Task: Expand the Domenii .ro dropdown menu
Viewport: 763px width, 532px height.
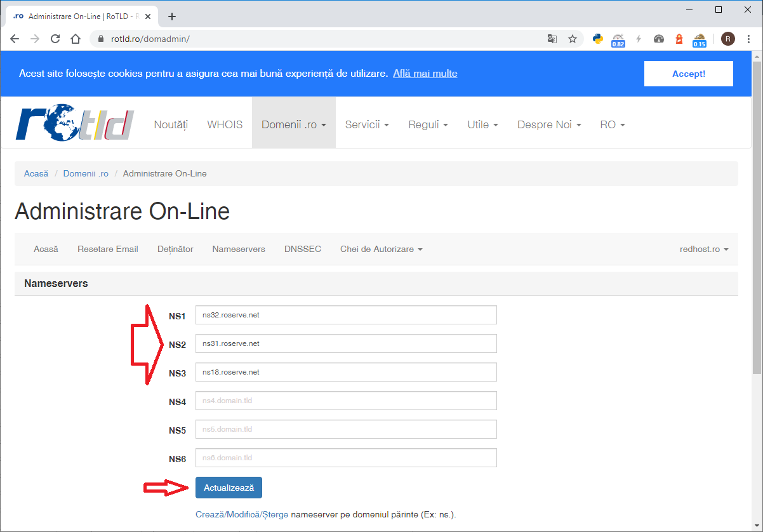Action: point(293,124)
